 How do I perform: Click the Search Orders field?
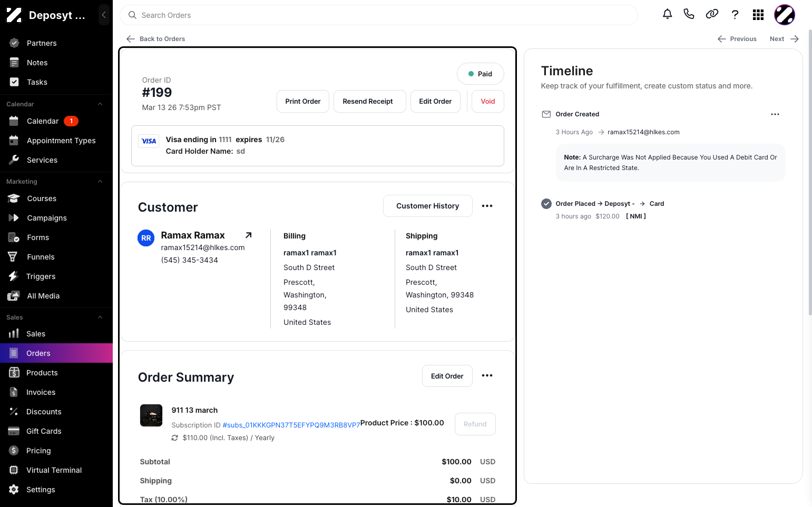pyautogui.click(x=379, y=15)
